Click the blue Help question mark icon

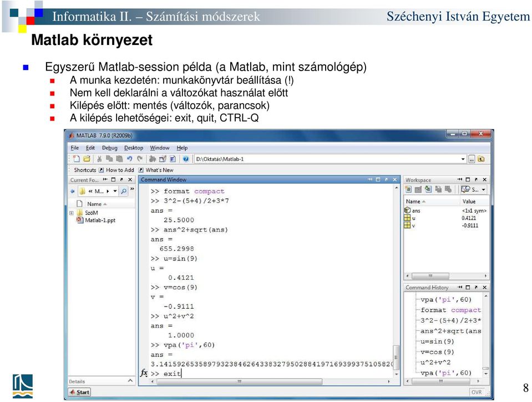(186, 159)
